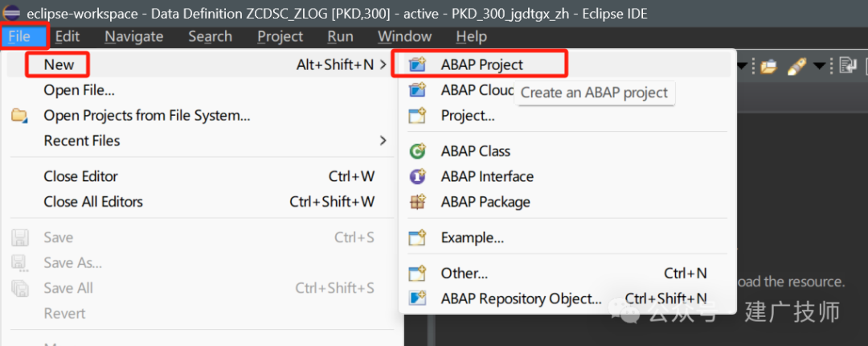
Task: Click the Open Task folder toolbar icon
Action: click(x=768, y=67)
